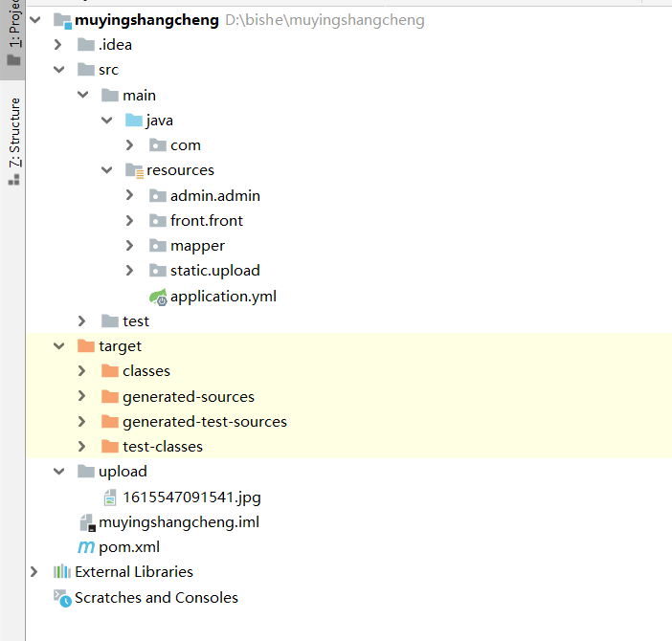Expand the generated-sources folder chevron
672x641 pixels.
(82, 396)
